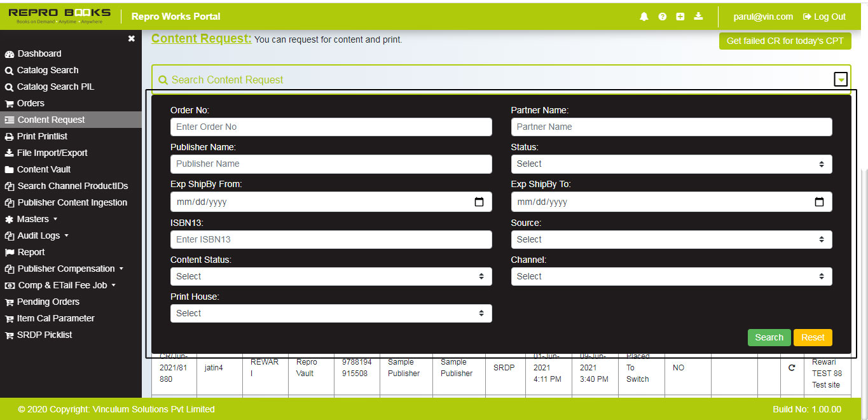Click the download icon in the top bar
Image resolution: width=868 pixels, height=420 pixels.
tap(698, 17)
